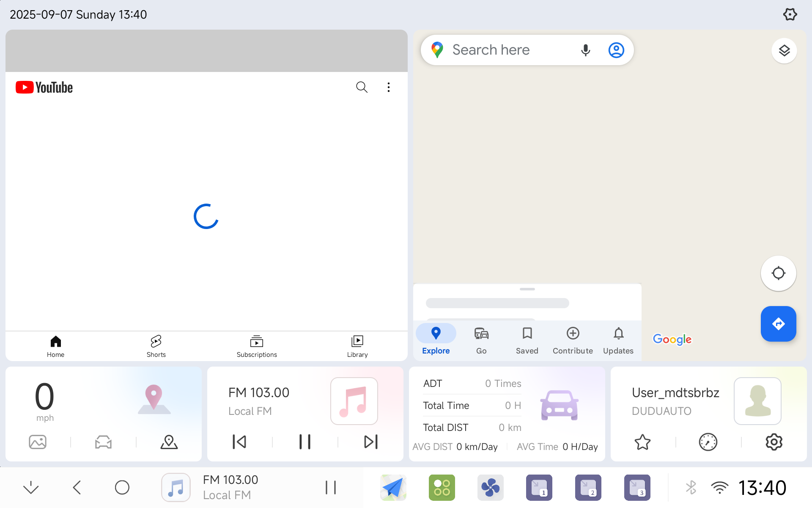The image size is (812, 508).
Task: Pause radio from bottom bar
Action: [331, 488]
